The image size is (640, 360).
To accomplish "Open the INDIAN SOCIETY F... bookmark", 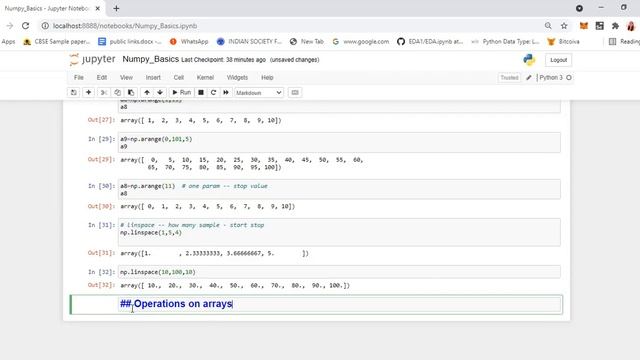I will [249, 42].
